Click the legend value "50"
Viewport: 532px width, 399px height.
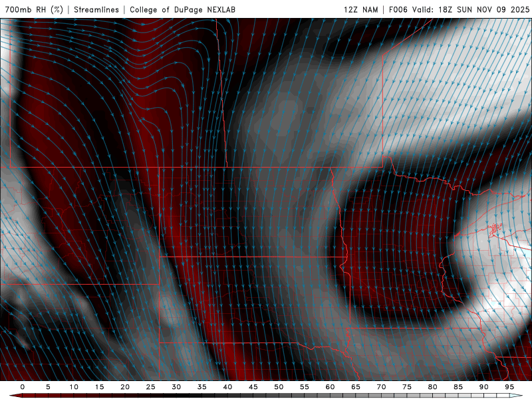(279, 387)
